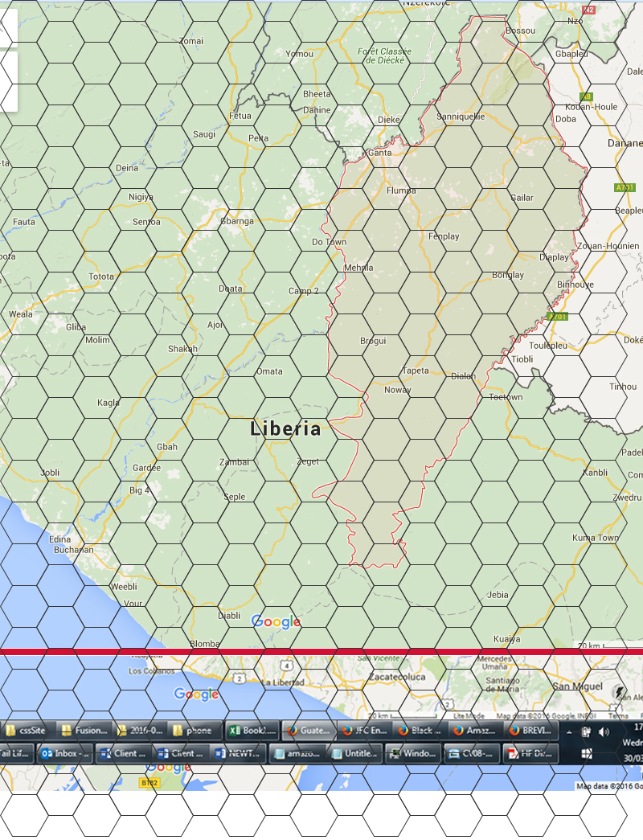This screenshot has width=643, height=840.
Task: Switch to the Amaz... Firefox window
Action: click(475, 731)
